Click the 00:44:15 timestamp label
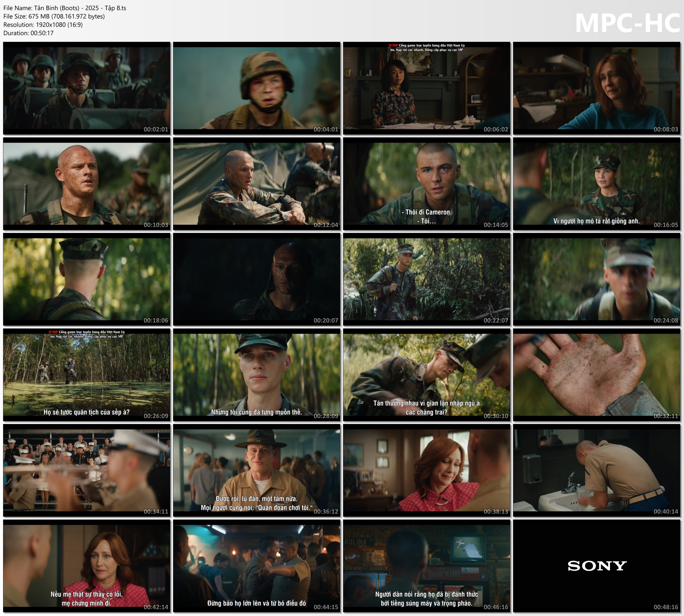 point(326,607)
